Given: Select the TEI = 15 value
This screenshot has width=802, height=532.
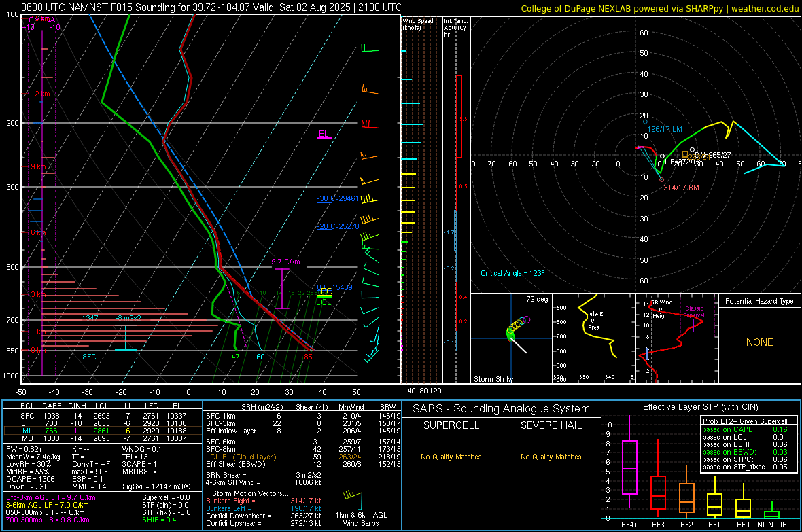Looking at the screenshot, I should coord(135,457).
